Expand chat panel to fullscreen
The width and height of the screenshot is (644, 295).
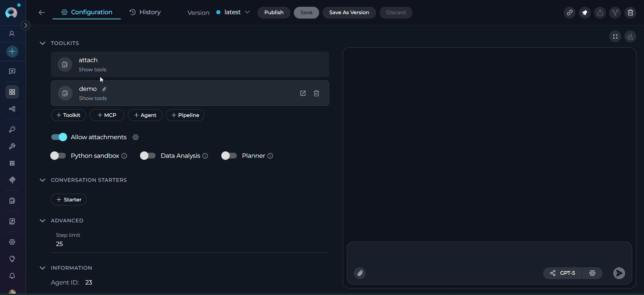coord(615,36)
